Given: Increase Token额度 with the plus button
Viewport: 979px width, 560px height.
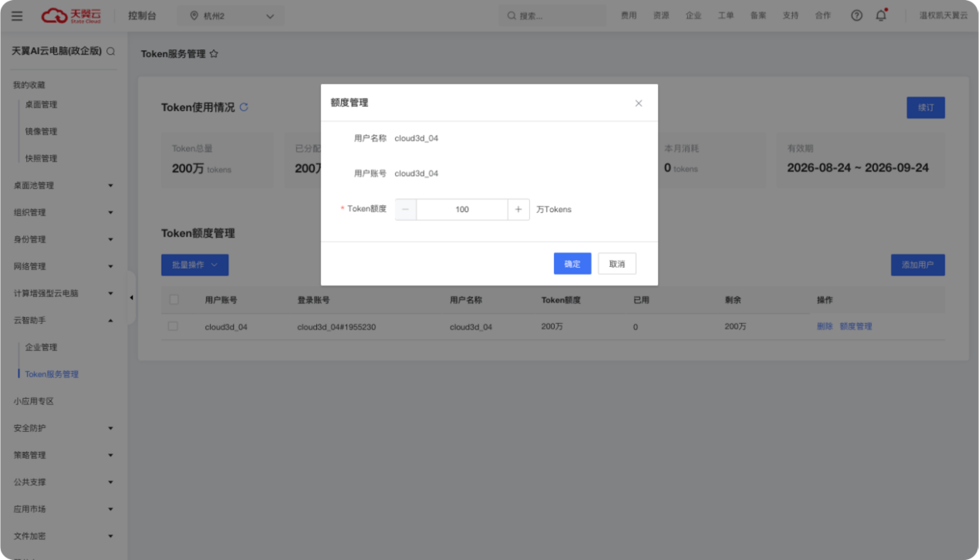Looking at the screenshot, I should pyautogui.click(x=518, y=209).
